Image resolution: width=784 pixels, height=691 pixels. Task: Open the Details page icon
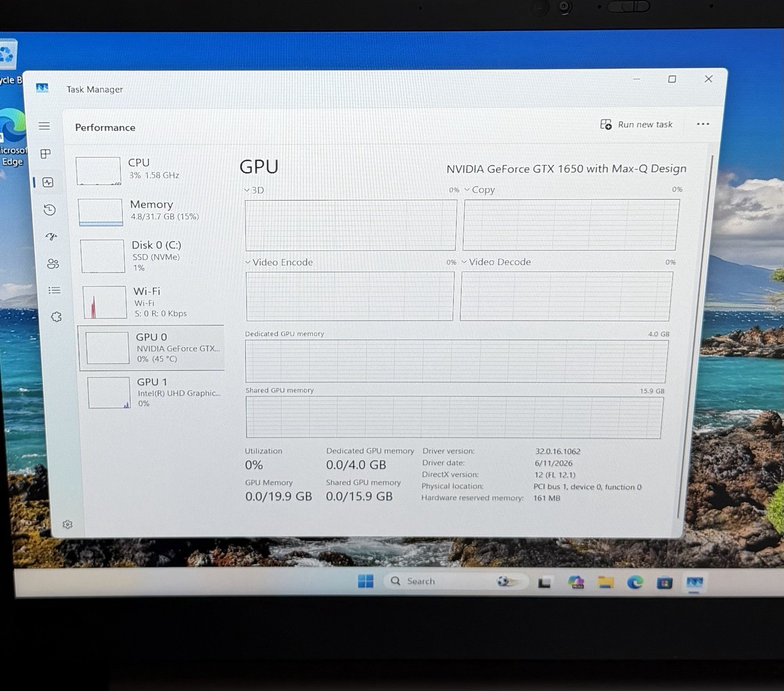54,290
